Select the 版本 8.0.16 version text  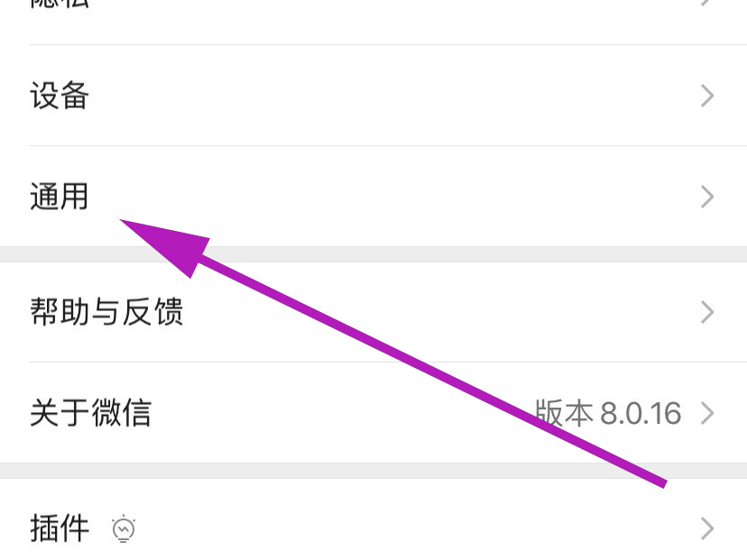[608, 413]
